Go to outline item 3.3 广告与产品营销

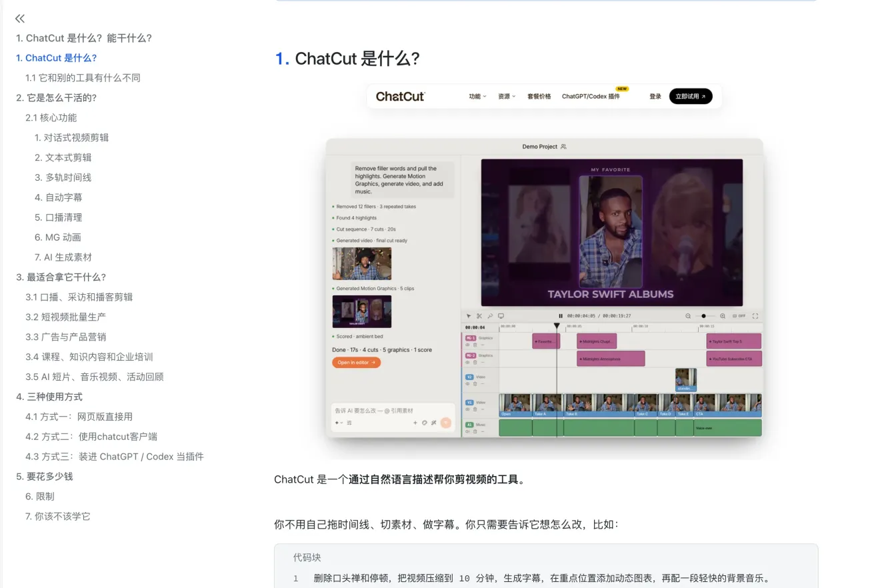point(65,337)
